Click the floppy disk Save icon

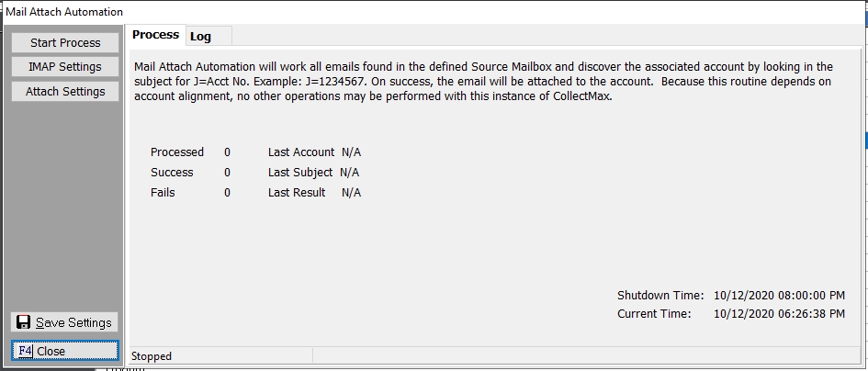tap(23, 322)
